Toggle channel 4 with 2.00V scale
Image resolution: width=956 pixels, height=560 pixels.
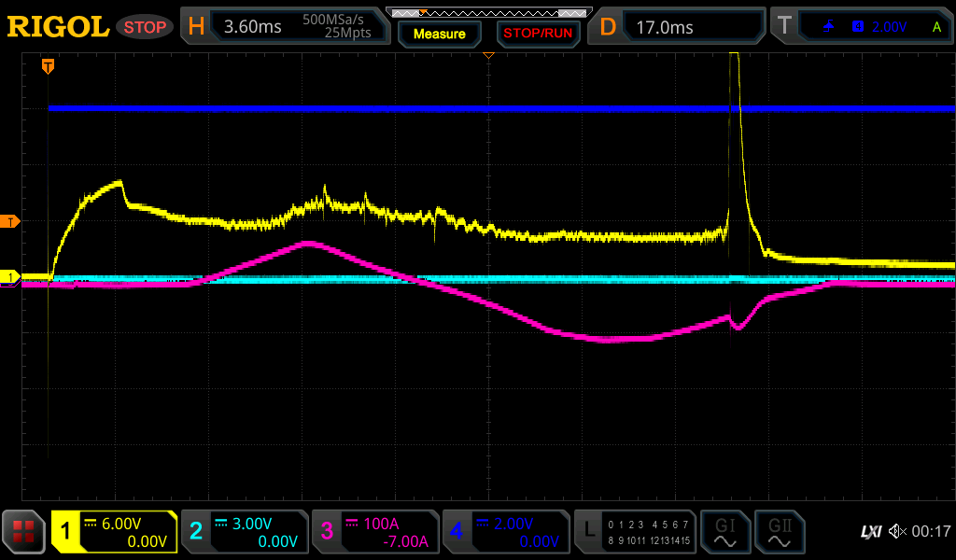click(x=506, y=532)
